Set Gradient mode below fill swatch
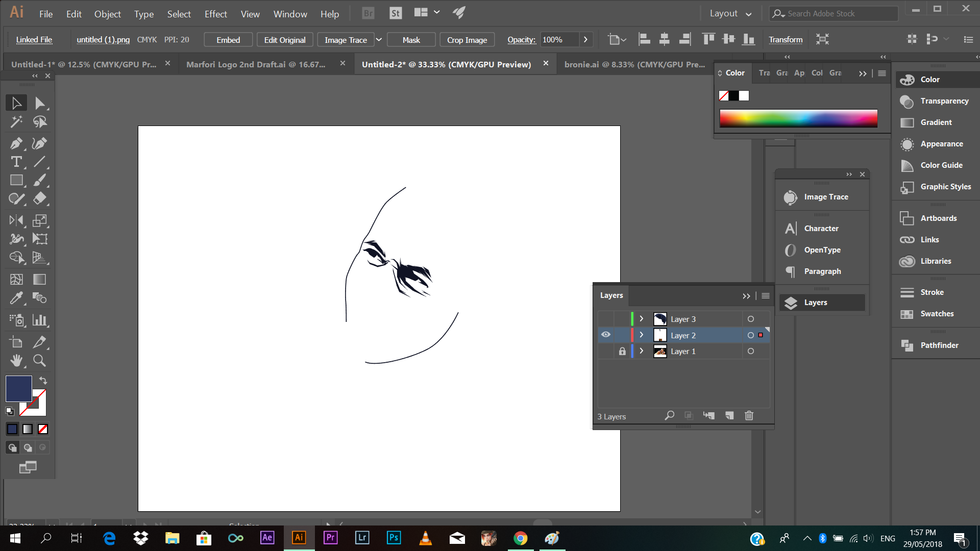980x551 pixels. coord(28,429)
